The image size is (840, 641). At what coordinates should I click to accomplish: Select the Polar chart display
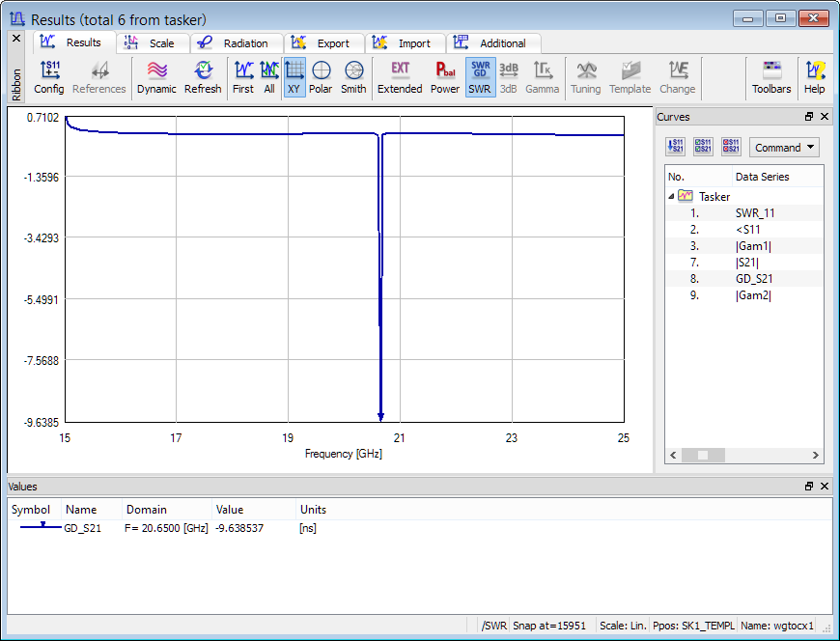coord(321,77)
